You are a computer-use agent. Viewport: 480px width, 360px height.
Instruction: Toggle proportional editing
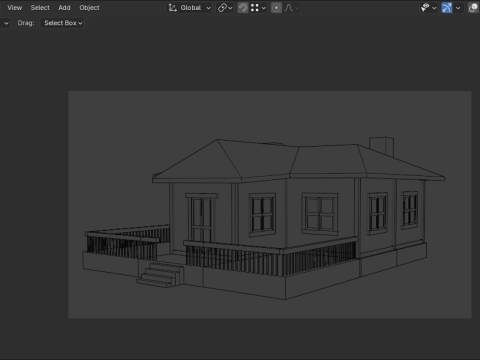[276, 8]
